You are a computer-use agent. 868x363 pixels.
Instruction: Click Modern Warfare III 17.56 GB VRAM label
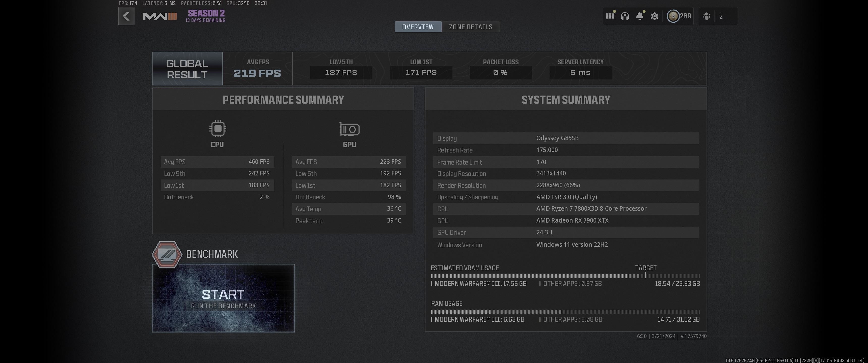point(479,284)
